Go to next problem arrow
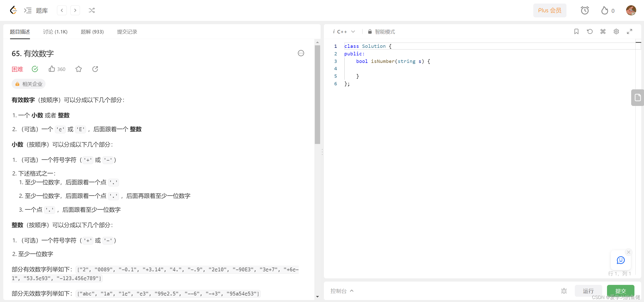This screenshot has height=302, width=644. click(75, 10)
